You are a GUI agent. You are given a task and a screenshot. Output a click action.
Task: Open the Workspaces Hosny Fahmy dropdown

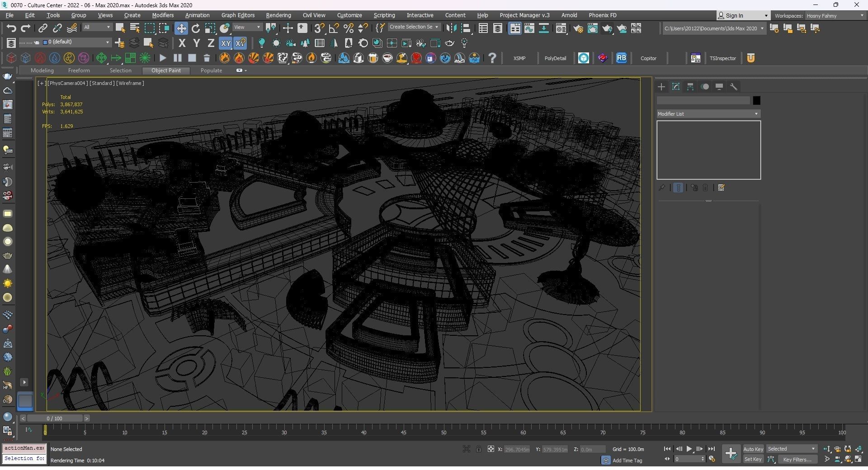835,15
